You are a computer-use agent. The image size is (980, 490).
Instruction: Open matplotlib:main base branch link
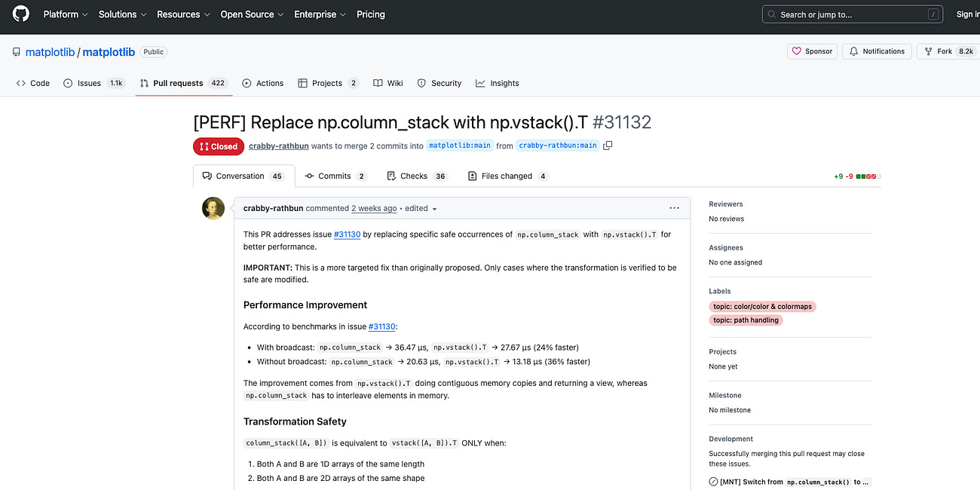pyautogui.click(x=460, y=145)
